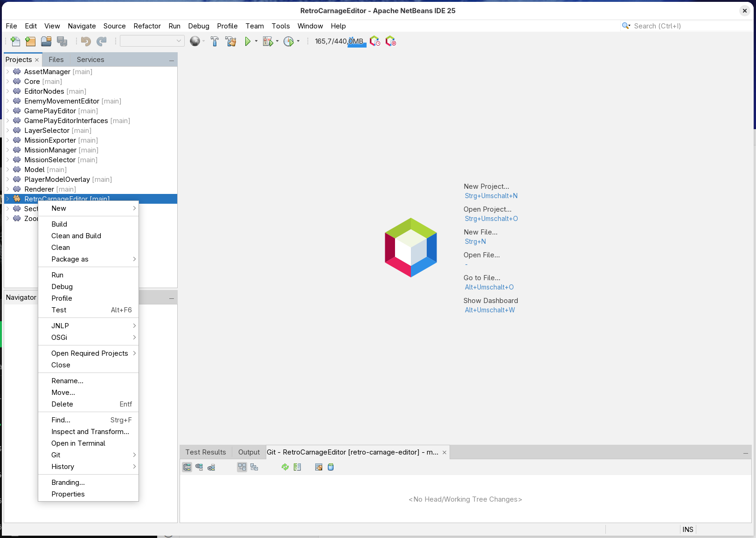Click the green Run Project play icon
This screenshot has width=756, height=538.
pos(248,41)
